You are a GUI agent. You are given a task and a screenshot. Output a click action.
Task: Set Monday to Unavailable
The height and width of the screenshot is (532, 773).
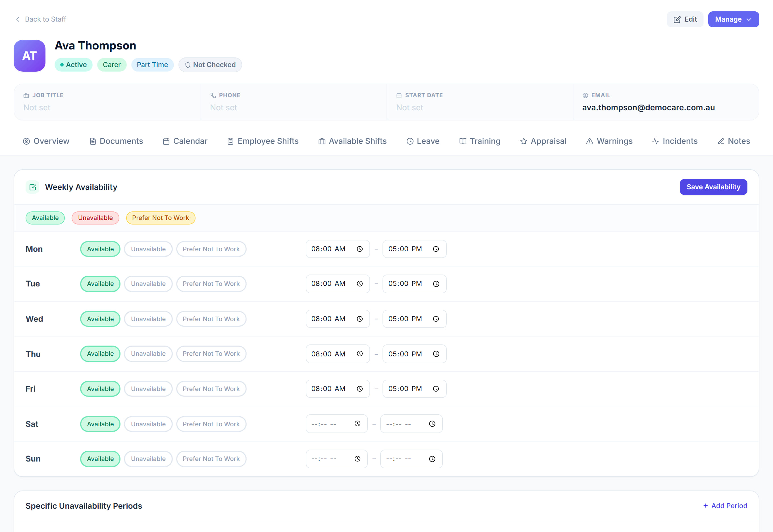(x=148, y=249)
